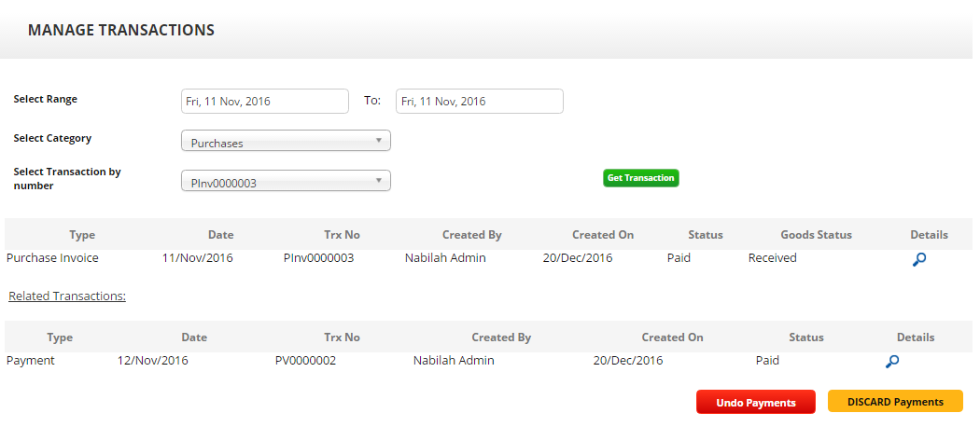The height and width of the screenshot is (427, 980).
Task: Expand the Select Category dropdown
Action: click(286, 141)
